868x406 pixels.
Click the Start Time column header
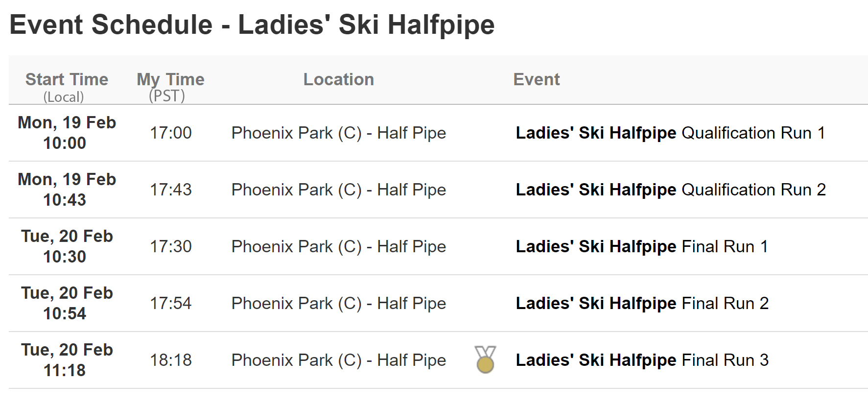67,79
